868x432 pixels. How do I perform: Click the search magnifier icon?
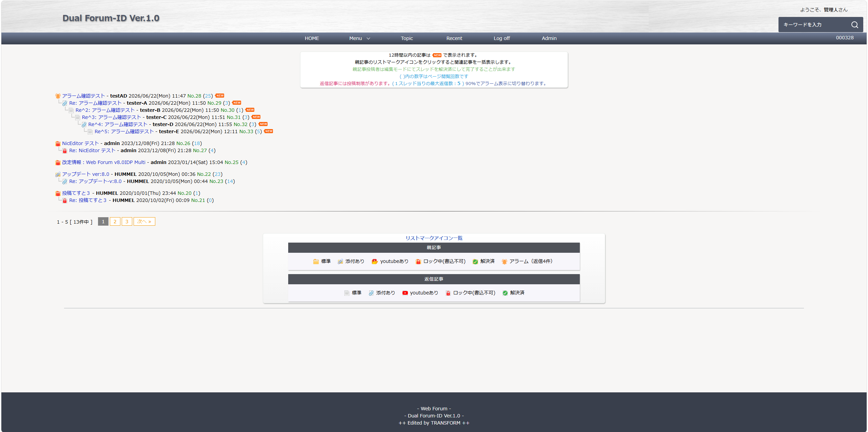[x=854, y=25]
